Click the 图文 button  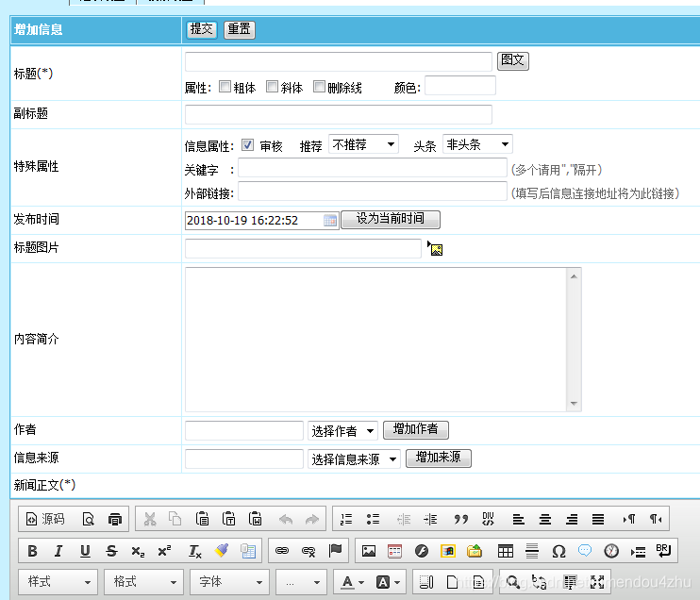pos(513,60)
